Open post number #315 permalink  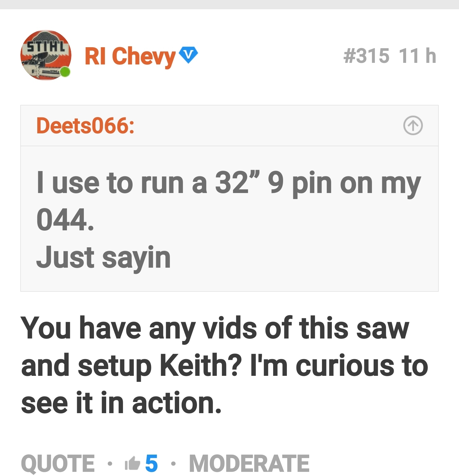click(x=366, y=56)
